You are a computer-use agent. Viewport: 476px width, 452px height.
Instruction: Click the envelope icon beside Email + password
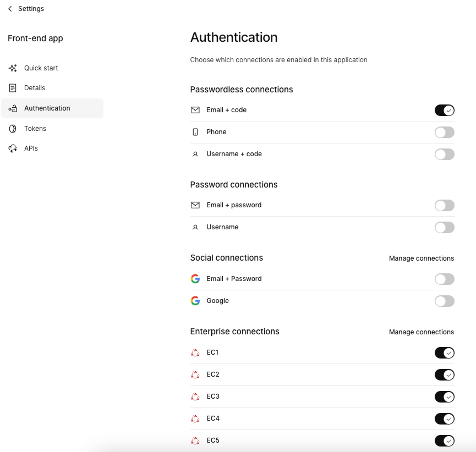pyautogui.click(x=195, y=205)
